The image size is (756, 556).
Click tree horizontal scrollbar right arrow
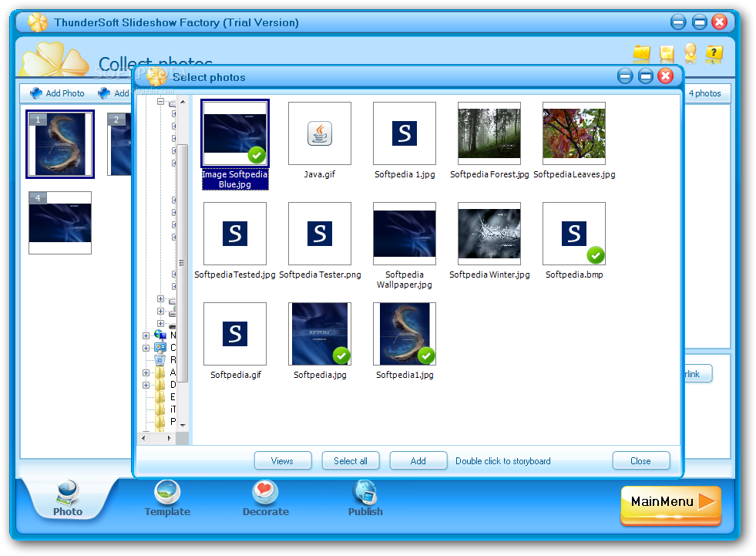tap(170, 438)
